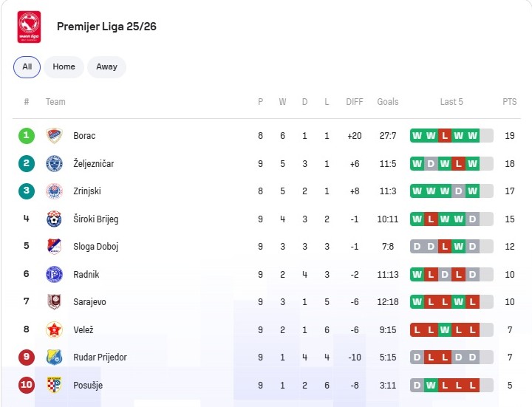Click the Premijer Liga 25/26 title

pyautogui.click(x=106, y=27)
